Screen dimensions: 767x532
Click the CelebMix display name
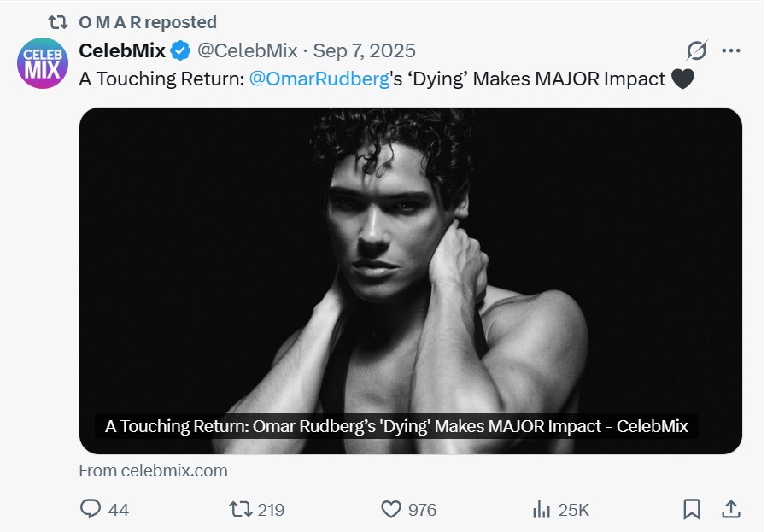122,50
